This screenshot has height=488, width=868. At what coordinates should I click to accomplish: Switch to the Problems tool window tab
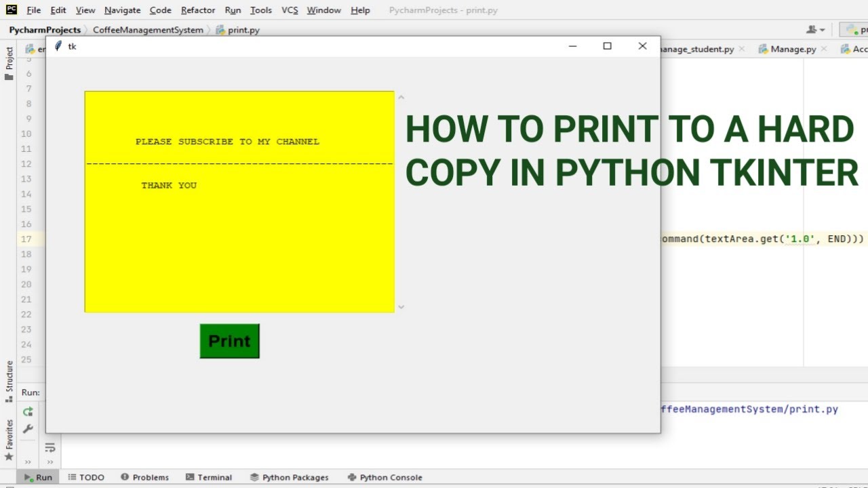[144, 477]
